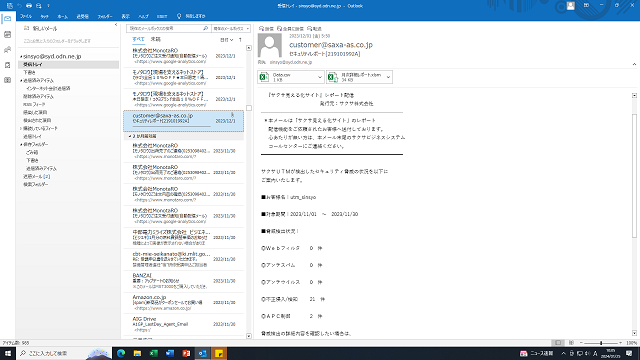
Task: Collapse the 保存フォルダー folder group
Action: point(21,144)
